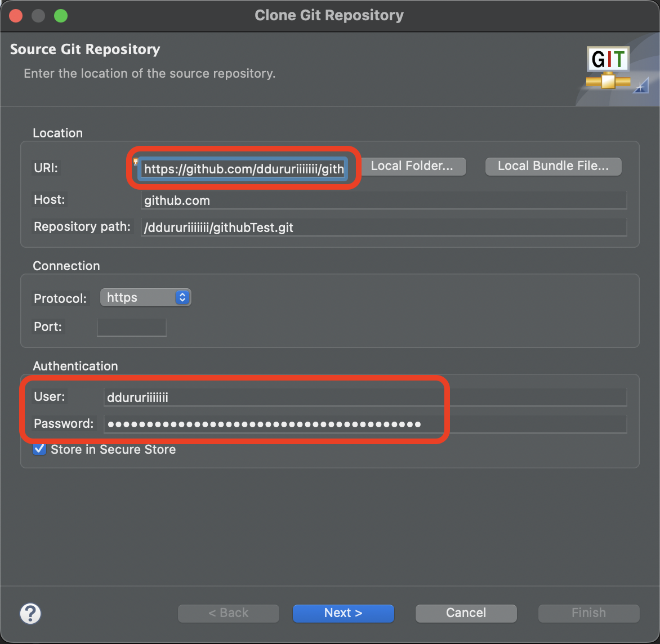Screen dimensions: 660x644
Task: Click the Local Folder... button
Action: tap(412, 166)
